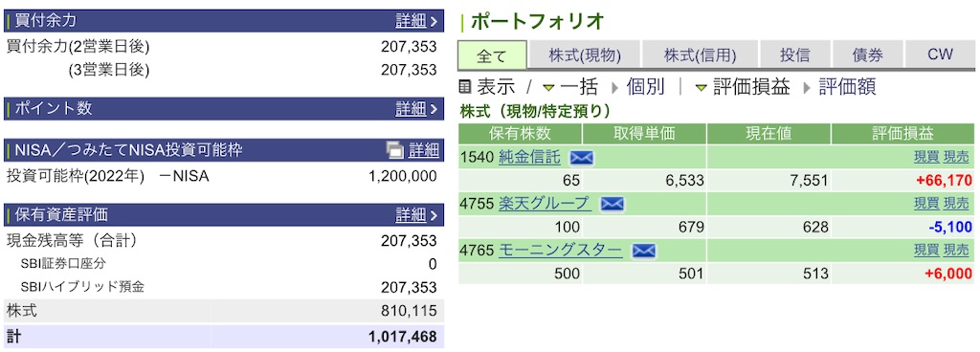Click the 株式（現物/特定預り） section heading

pos(535,111)
